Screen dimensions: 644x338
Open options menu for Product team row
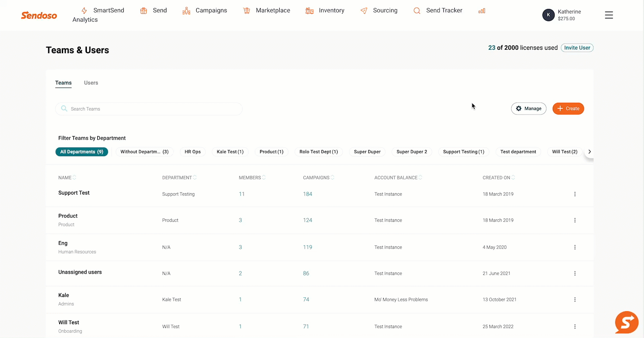575,220
